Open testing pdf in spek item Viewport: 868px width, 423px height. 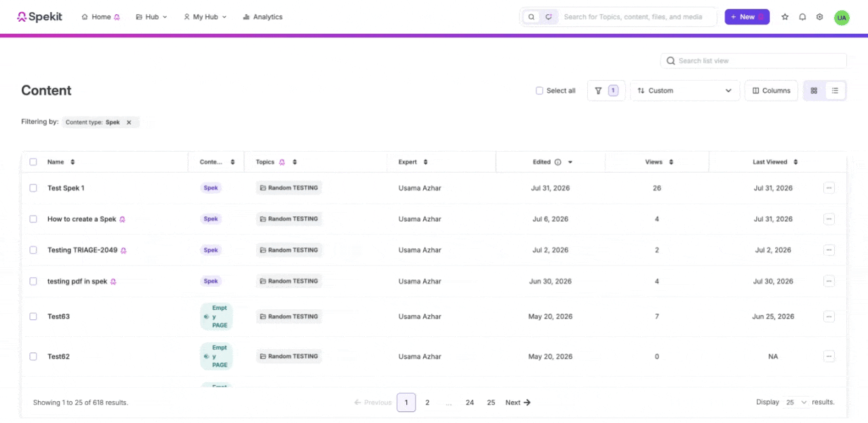77,281
